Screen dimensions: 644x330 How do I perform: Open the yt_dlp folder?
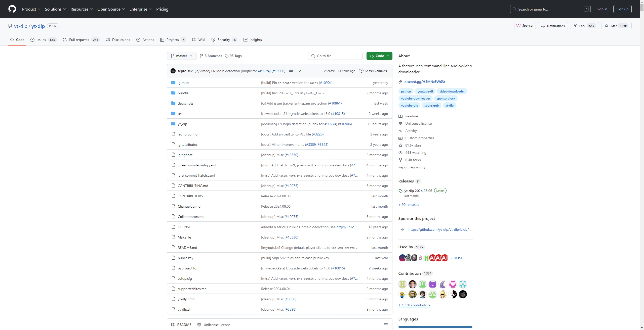pos(182,124)
